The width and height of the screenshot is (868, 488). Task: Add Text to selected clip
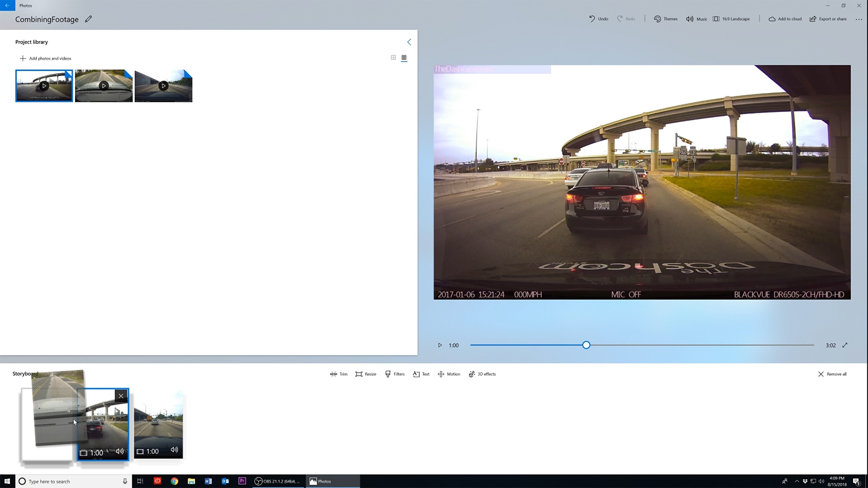(421, 374)
